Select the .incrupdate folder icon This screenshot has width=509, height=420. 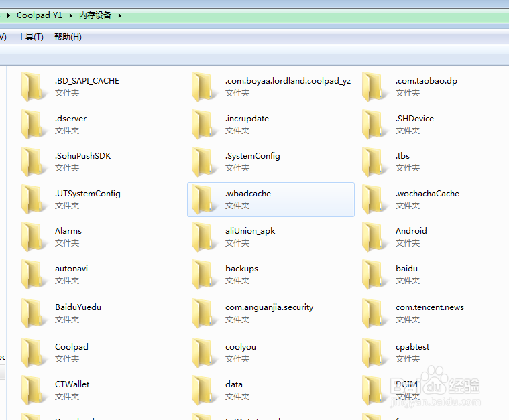(204, 124)
